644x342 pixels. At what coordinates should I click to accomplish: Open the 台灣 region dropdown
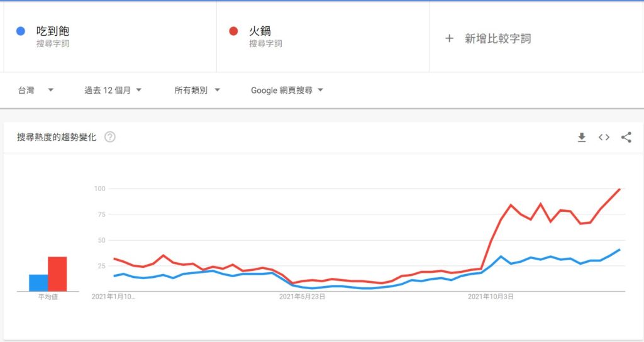click(35, 90)
